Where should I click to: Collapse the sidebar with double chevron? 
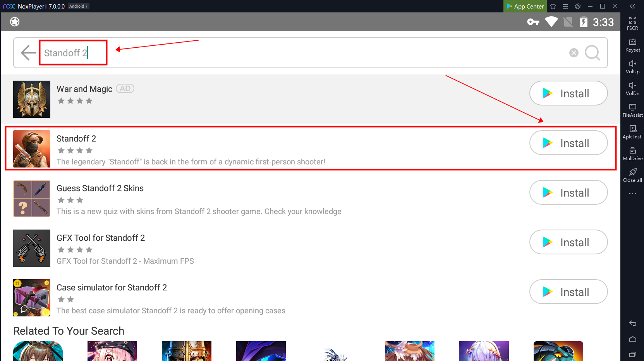[x=632, y=6]
